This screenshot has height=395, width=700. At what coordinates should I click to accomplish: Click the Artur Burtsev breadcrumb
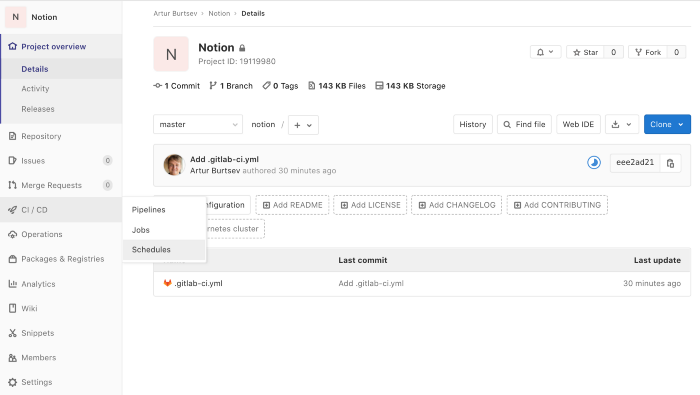tap(175, 13)
